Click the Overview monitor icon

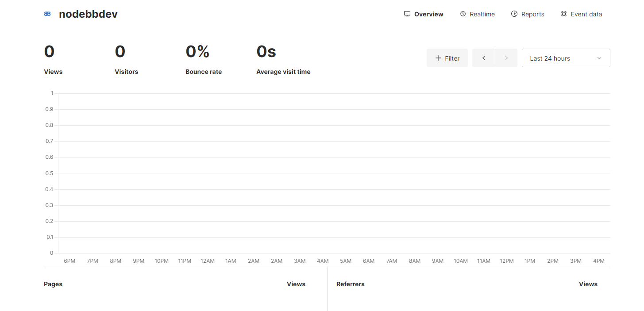(x=407, y=14)
